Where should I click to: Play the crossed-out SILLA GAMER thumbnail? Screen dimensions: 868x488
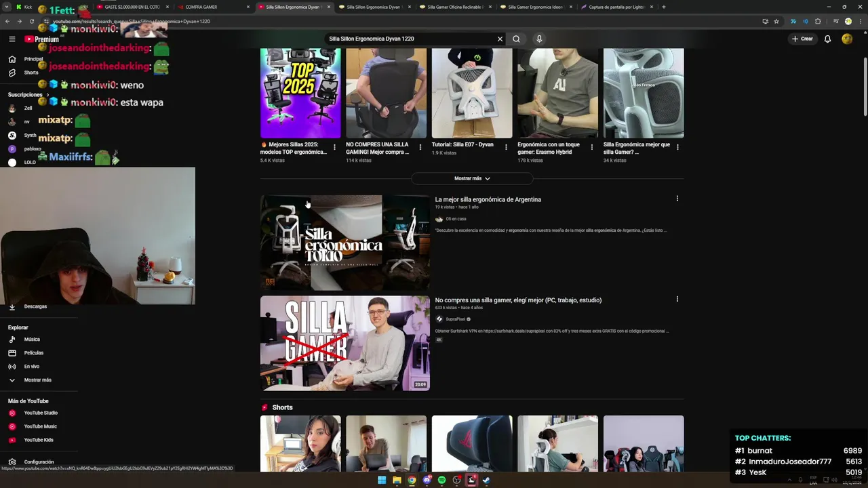coord(344,343)
